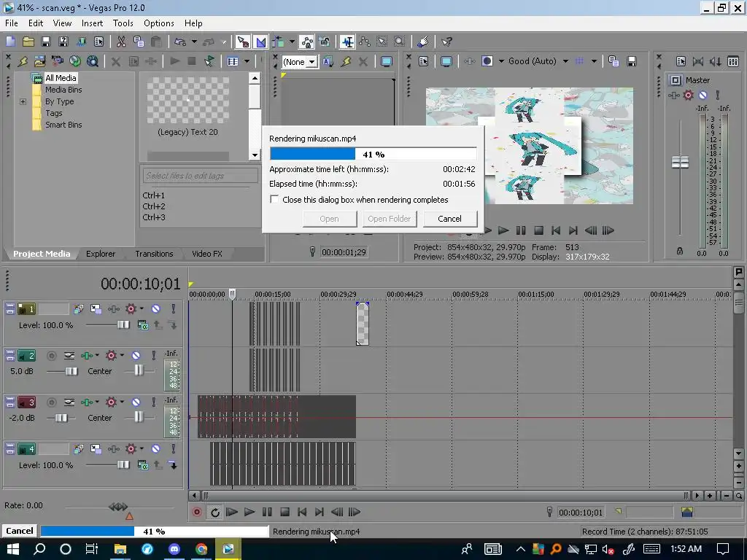
Task: Click the status bar Cancel button
Action: [x=20, y=531]
